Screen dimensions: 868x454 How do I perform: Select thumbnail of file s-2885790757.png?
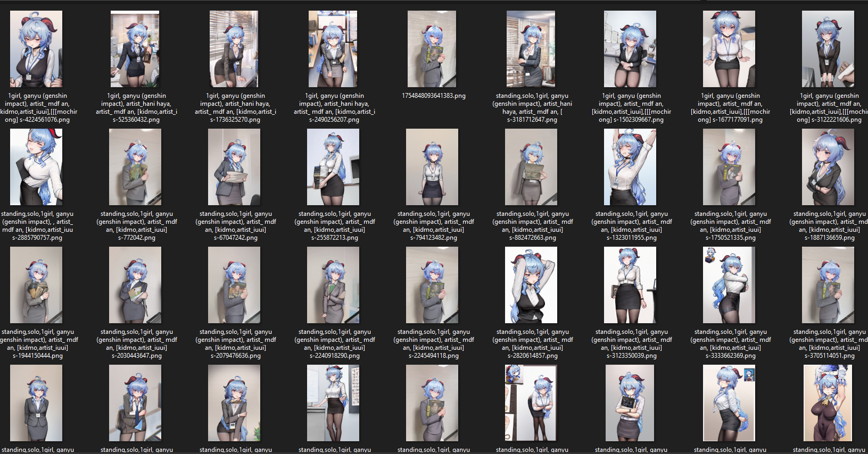[36, 167]
